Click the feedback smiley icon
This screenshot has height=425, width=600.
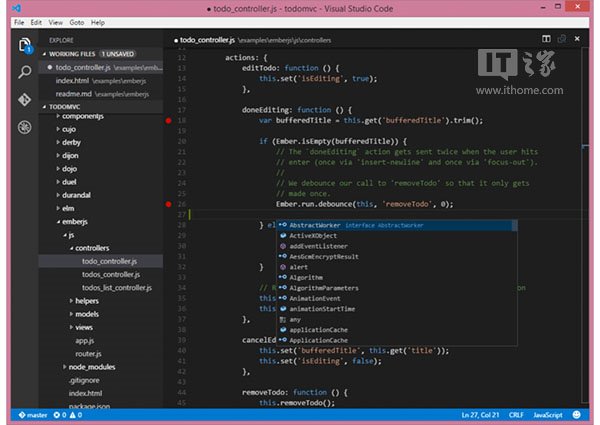tap(577, 415)
